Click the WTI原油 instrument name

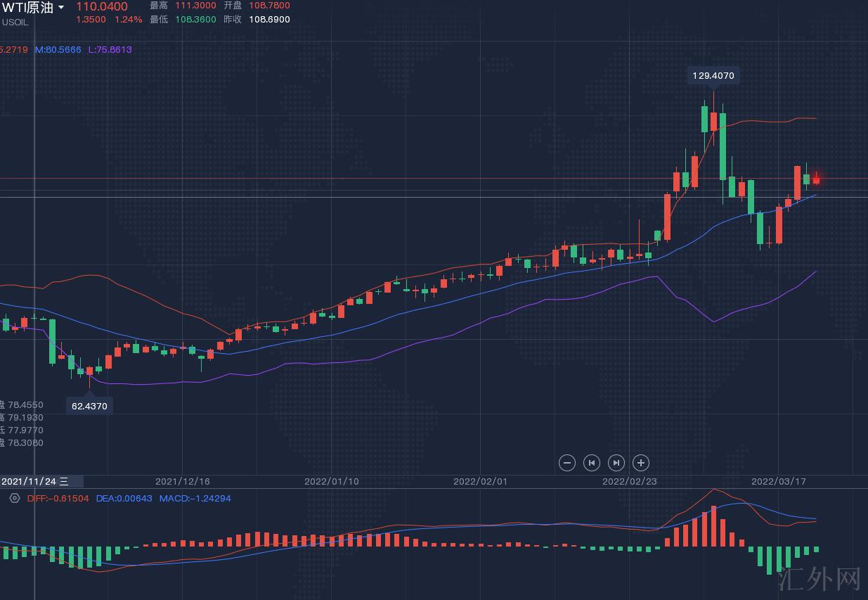click(27, 8)
